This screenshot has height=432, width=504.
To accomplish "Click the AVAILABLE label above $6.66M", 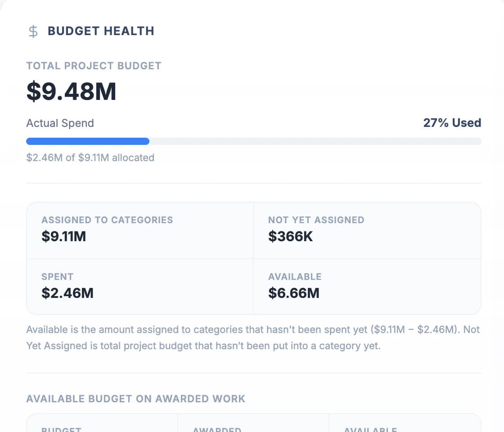I will (x=295, y=277).
